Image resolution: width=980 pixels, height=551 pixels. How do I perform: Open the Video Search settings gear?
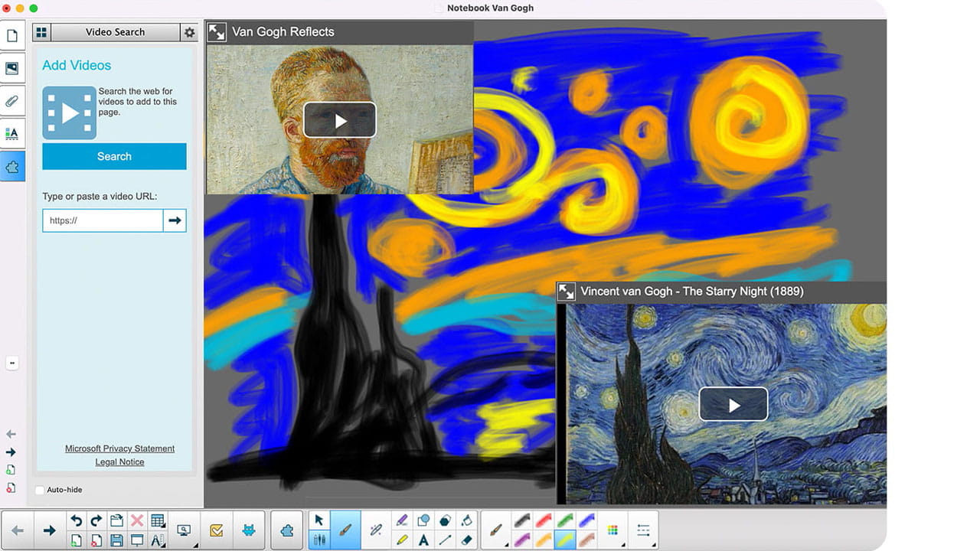click(189, 32)
